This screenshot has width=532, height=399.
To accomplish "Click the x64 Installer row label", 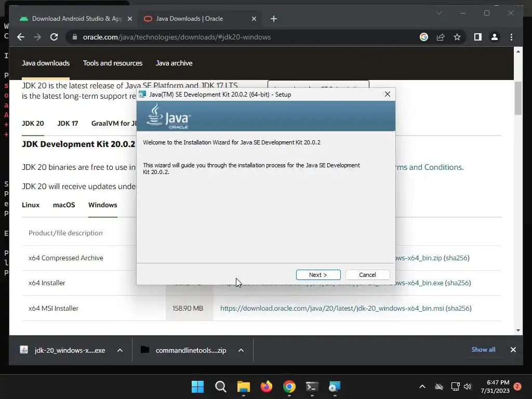I will (47, 283).
